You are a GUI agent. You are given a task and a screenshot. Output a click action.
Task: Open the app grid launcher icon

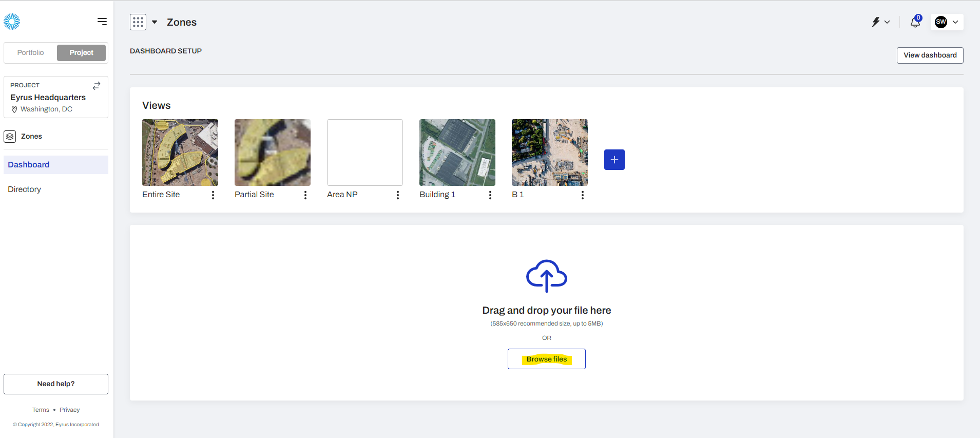138,22
